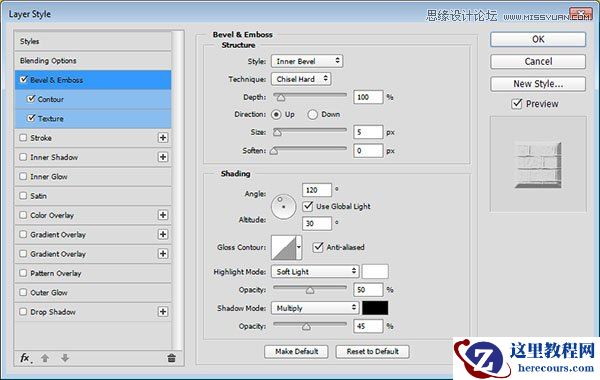Click the Reset to Default button
The width and height of the screenshot is (600, 380).
(372, 351)
